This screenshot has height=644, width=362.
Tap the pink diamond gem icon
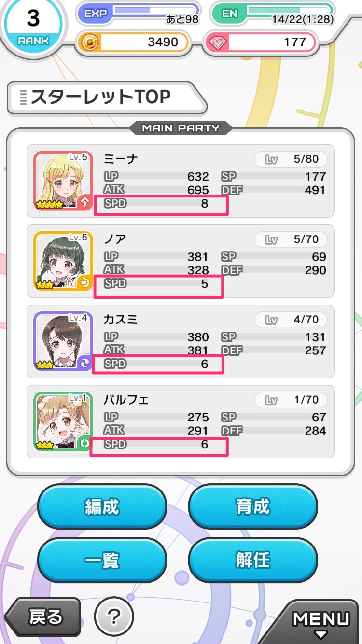click(x=217, y=42)
